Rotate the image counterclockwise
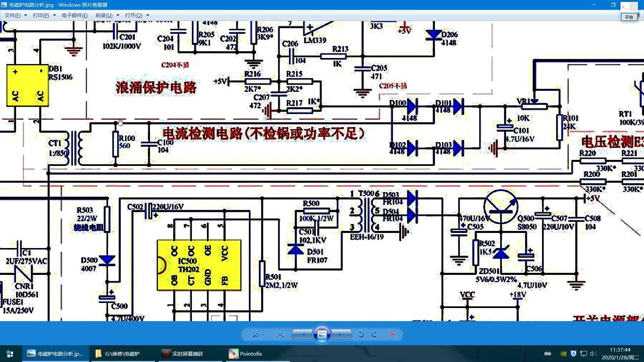Image resolution: width=644 pixels, height=362 pixels. pyautogui.click(x=361, y=334)
